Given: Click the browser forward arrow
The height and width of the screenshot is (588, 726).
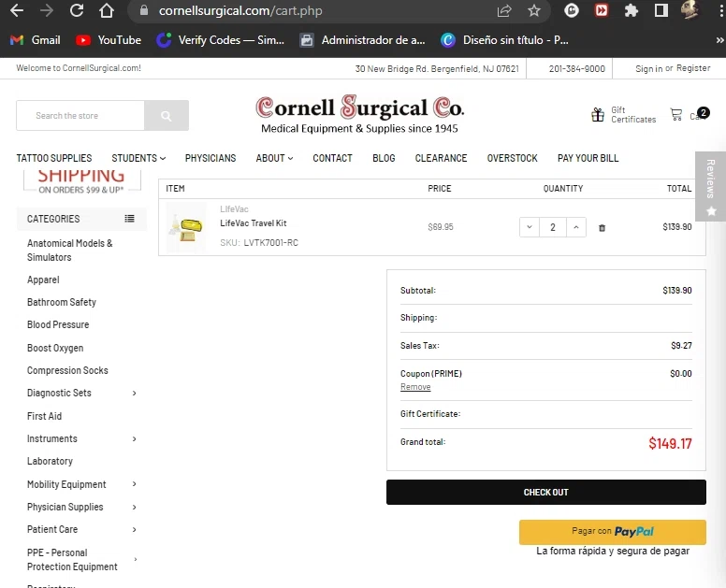Looking at the screenshot, I should tap(46, 10).
